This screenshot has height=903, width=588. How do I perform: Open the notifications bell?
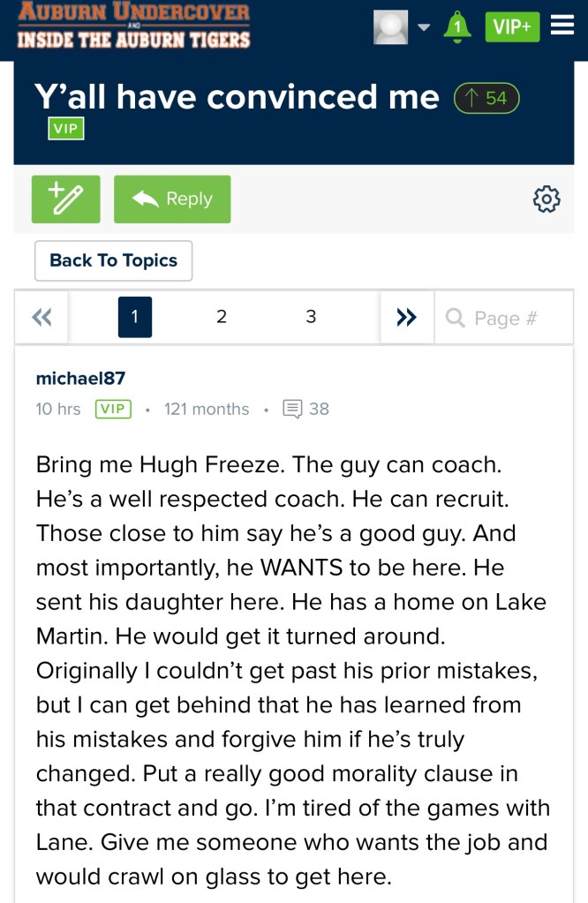(x=456, y=27)
